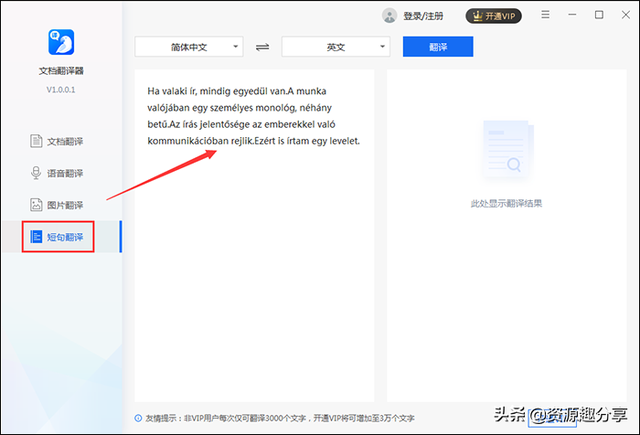Click the blue 翻译 translate button
The width and height of the screenshot is (640, 435).
tap(438, 47)
